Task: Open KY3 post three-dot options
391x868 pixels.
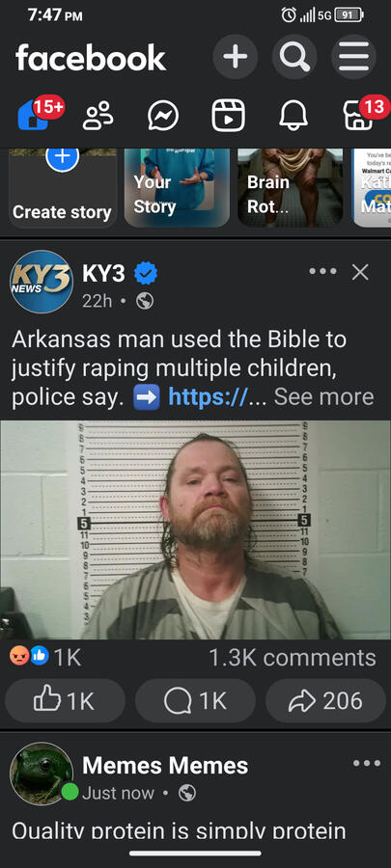Action: 322,272
